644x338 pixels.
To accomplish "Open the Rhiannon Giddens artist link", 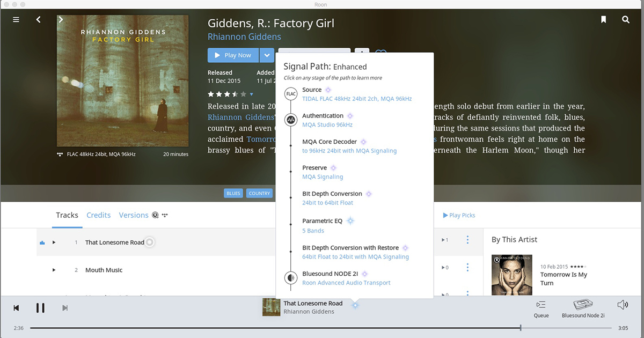I will 244,37.
